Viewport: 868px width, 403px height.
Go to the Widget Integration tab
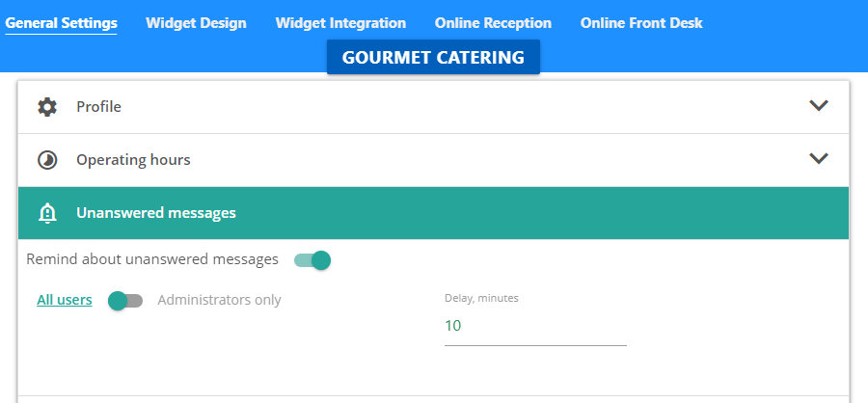click(x=340, y=23)
